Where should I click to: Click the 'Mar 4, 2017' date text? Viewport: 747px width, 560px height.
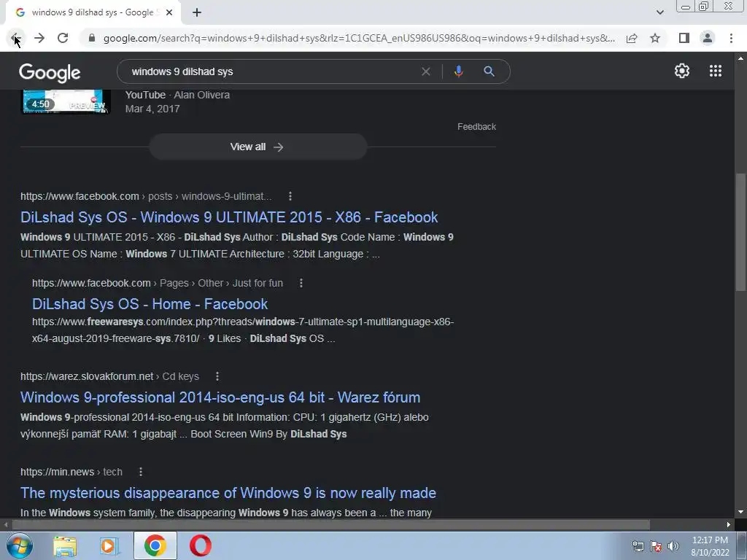(152, 109)
